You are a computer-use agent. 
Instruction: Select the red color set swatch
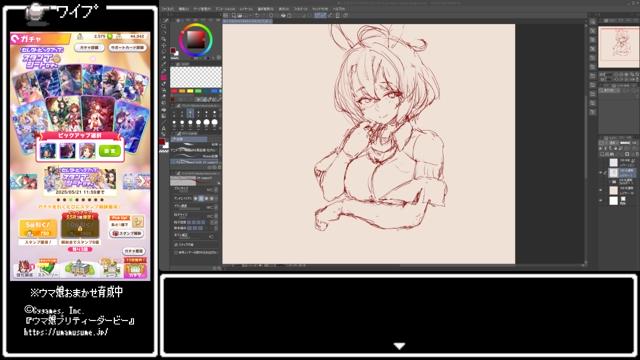point(174,91)
